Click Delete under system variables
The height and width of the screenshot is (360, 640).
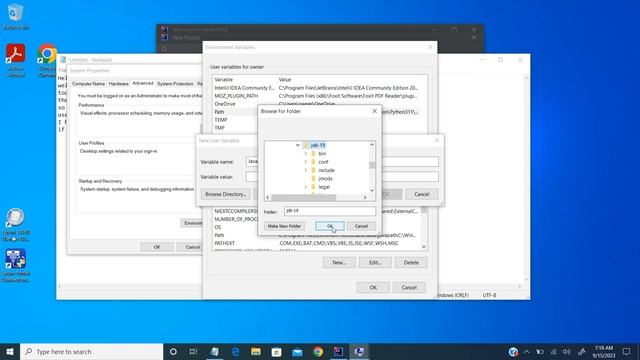click(x=411, y=262)
